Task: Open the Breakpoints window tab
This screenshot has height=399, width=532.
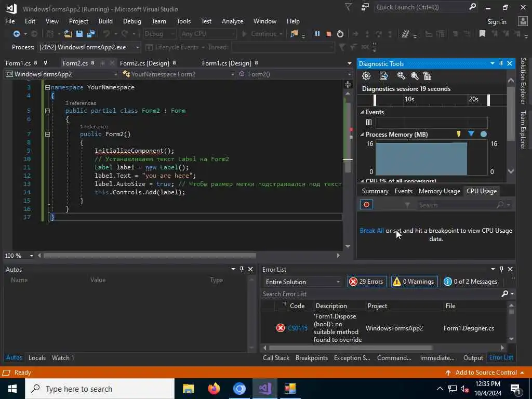Action: pos(312,357)
